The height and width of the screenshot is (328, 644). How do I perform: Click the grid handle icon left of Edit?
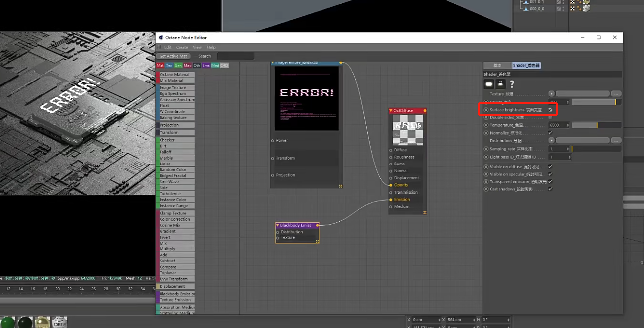[160, 47]
